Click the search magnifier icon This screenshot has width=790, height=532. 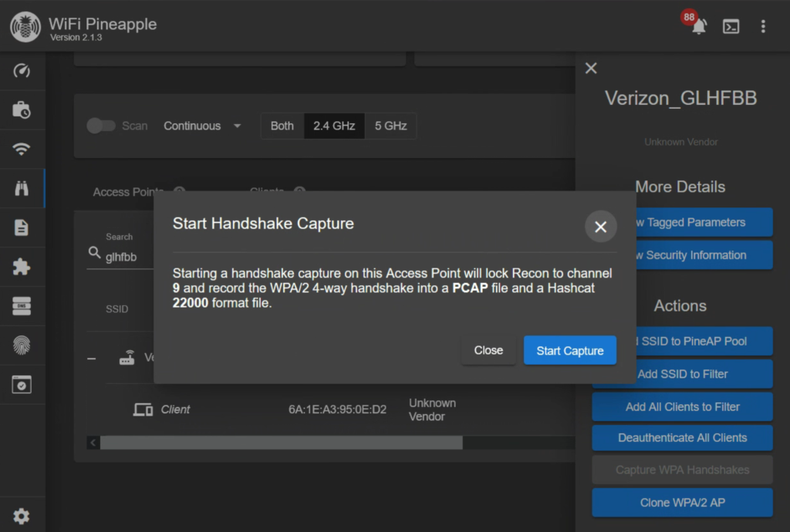pyautogui.click(x=94, y=253)
